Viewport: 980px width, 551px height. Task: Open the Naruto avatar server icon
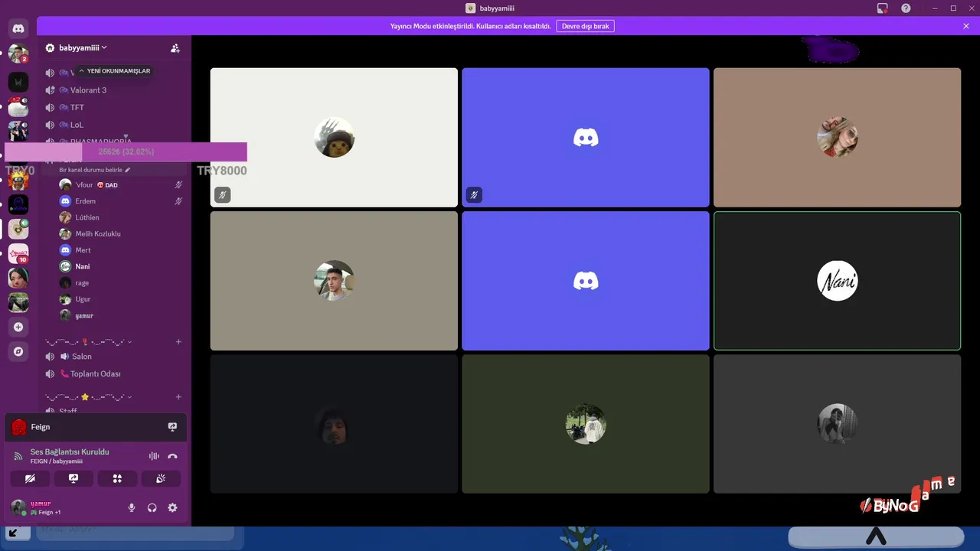[x=18, y=180]
